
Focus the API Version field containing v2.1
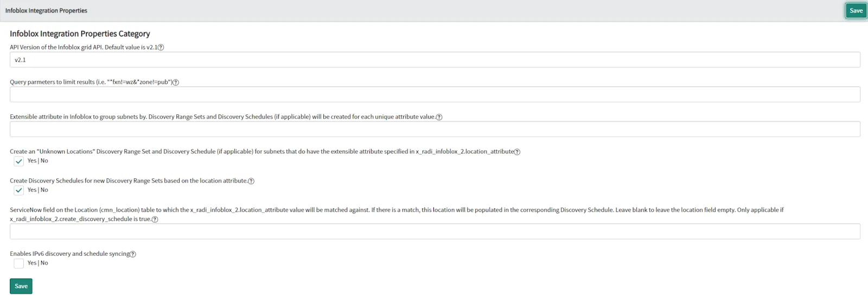(x=435, y=60)
